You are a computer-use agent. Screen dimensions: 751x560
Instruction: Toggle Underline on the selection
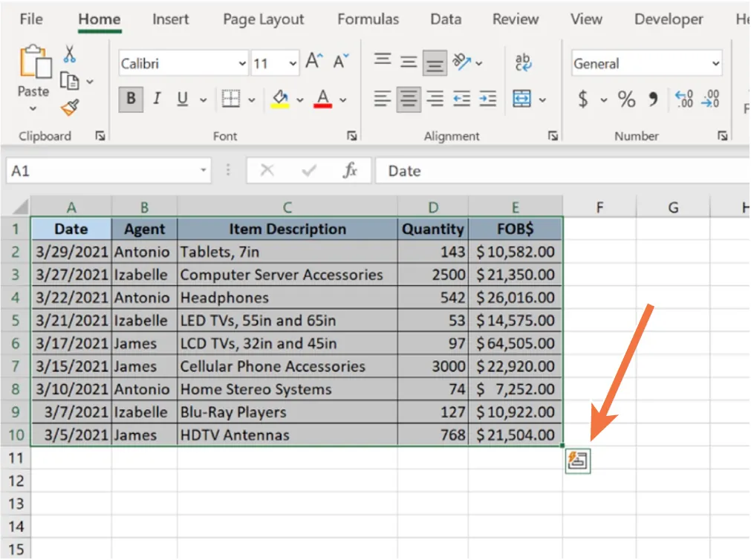click(183, 99)
